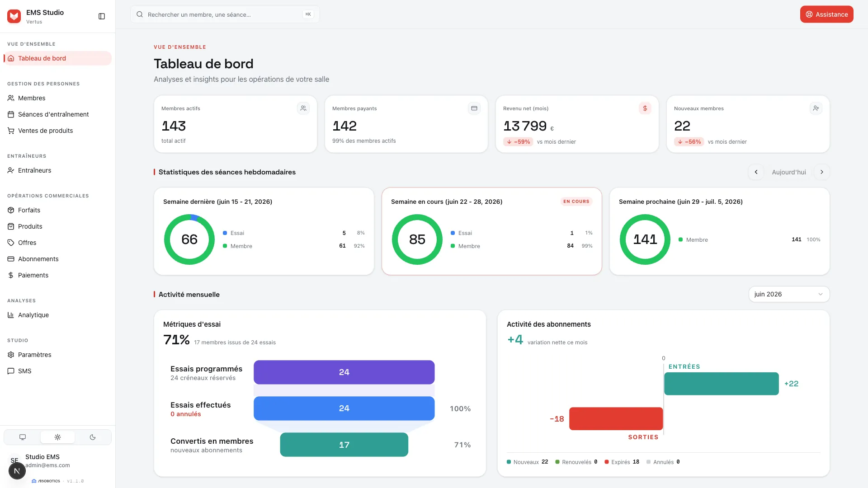Viewport: 868px width, 488px height.
Task: Open the juin 2026 month dropdown
Action: 789,294
